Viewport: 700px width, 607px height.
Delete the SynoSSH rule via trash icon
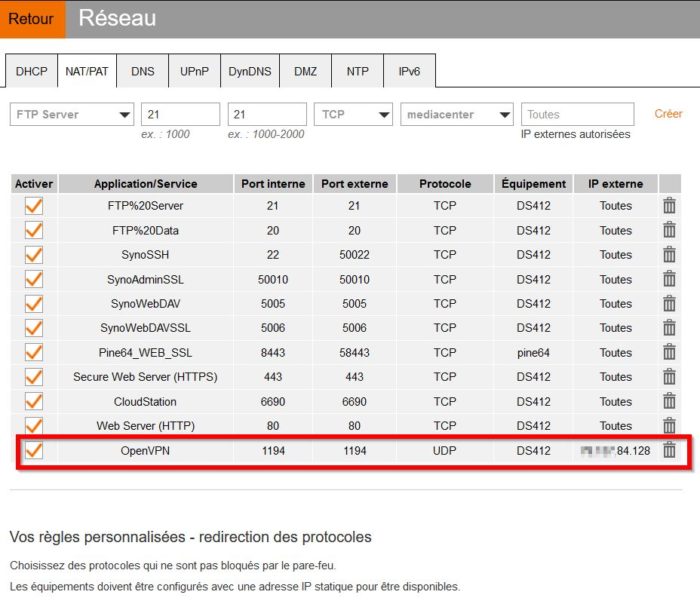(669, 255)
